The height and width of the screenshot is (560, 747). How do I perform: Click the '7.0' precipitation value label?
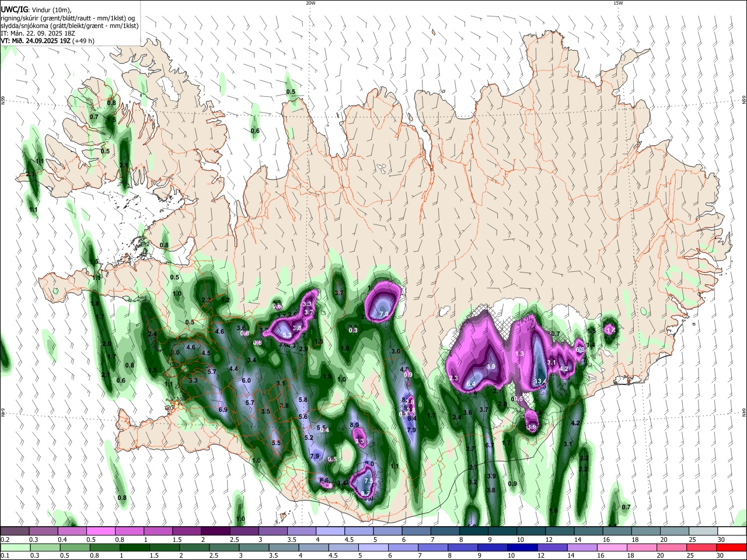tap(383, 314)
